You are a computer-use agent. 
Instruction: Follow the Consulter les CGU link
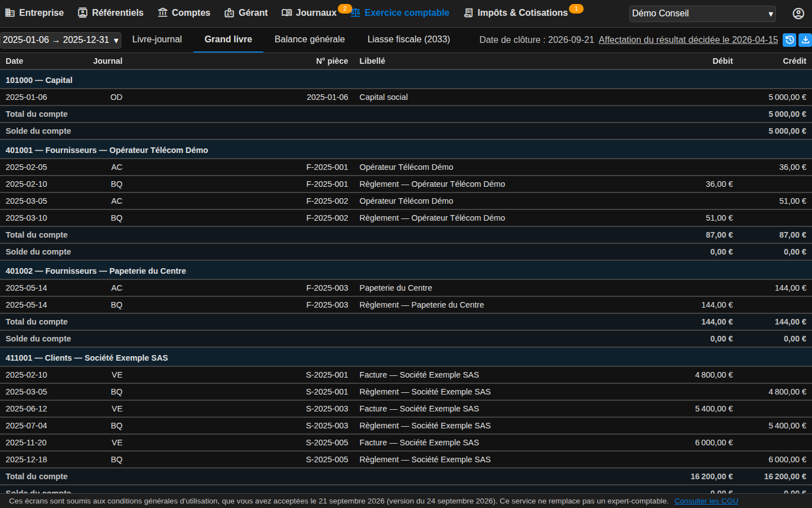[x=706, y=501]
